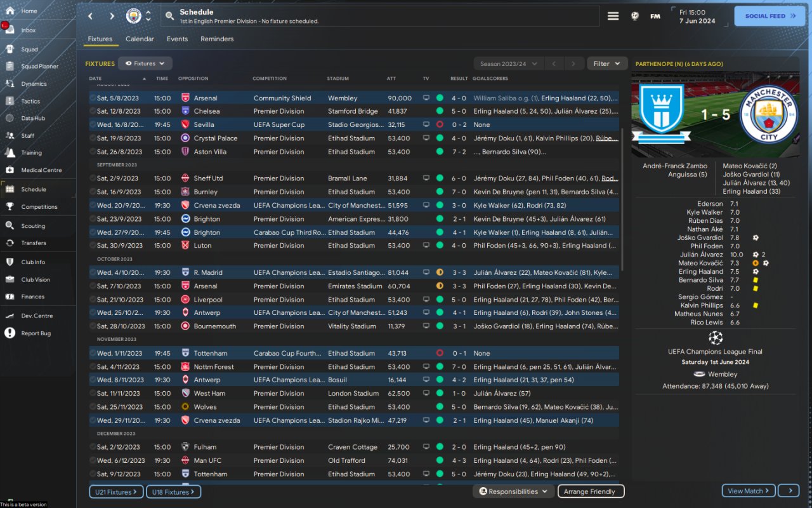This screenshot has width=812, height=508.
Task: Go to the previous season arrow
Action: tap(553, 63)
